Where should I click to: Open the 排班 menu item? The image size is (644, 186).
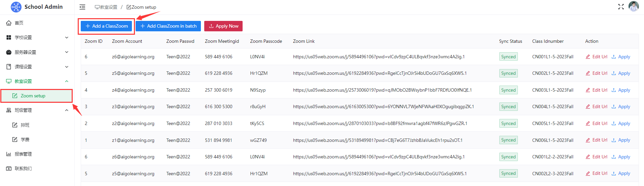click(25, 125)
